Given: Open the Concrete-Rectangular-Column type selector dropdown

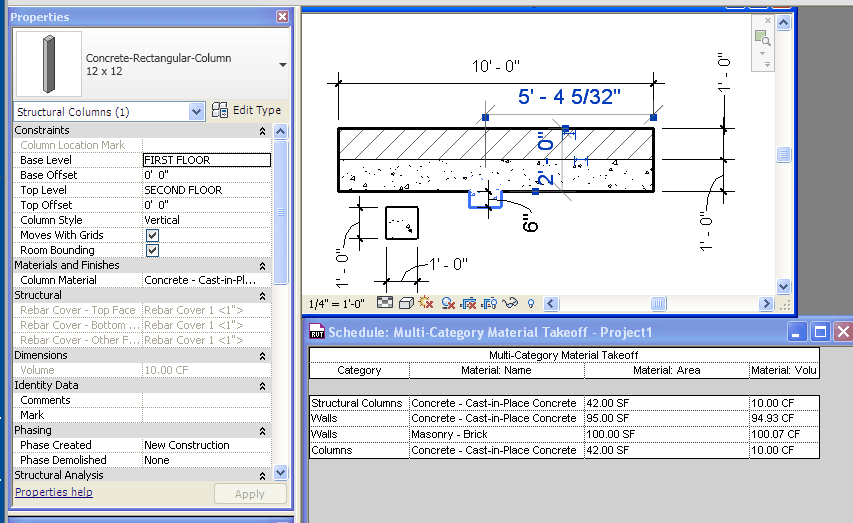Looking at the screenshot, I should pyautogui.click(x=282, y=65).
